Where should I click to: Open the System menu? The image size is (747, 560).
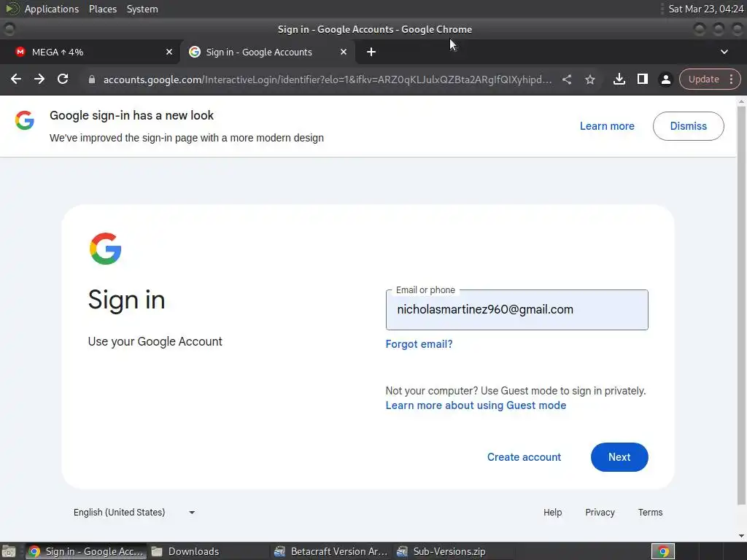[x=142, y=9]
